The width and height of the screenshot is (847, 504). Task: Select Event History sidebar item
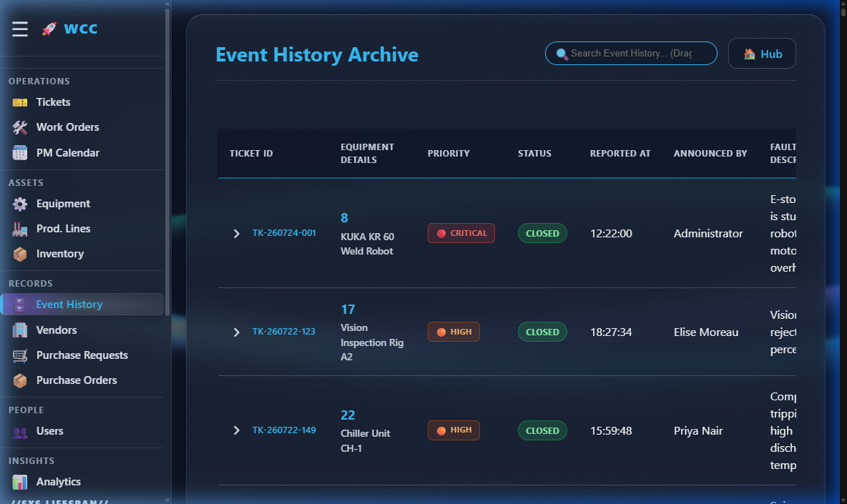pos(83,305)
